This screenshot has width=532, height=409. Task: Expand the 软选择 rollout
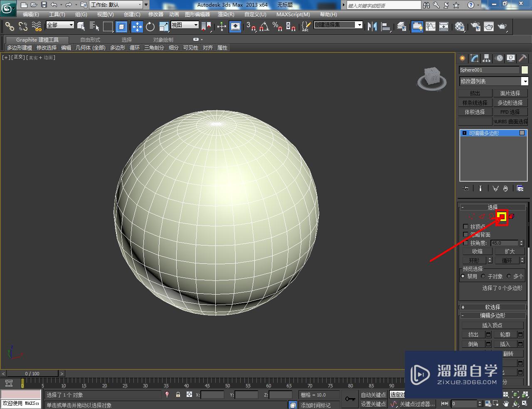pyautogui.click(x=493, y=307)
